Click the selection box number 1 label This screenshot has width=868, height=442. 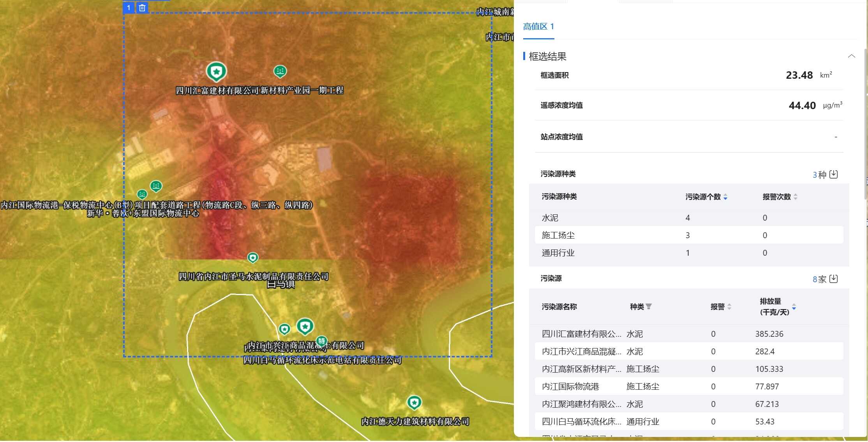click(x=129, y=8)
